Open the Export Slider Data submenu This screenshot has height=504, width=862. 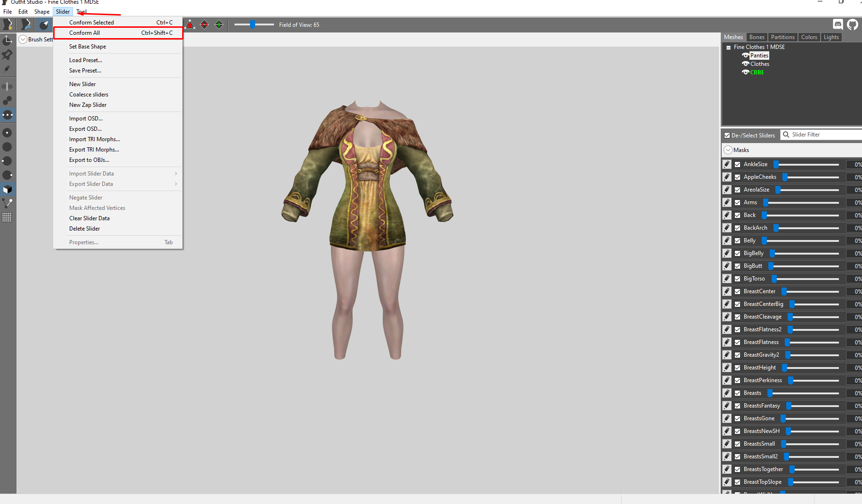click(118, 184)
